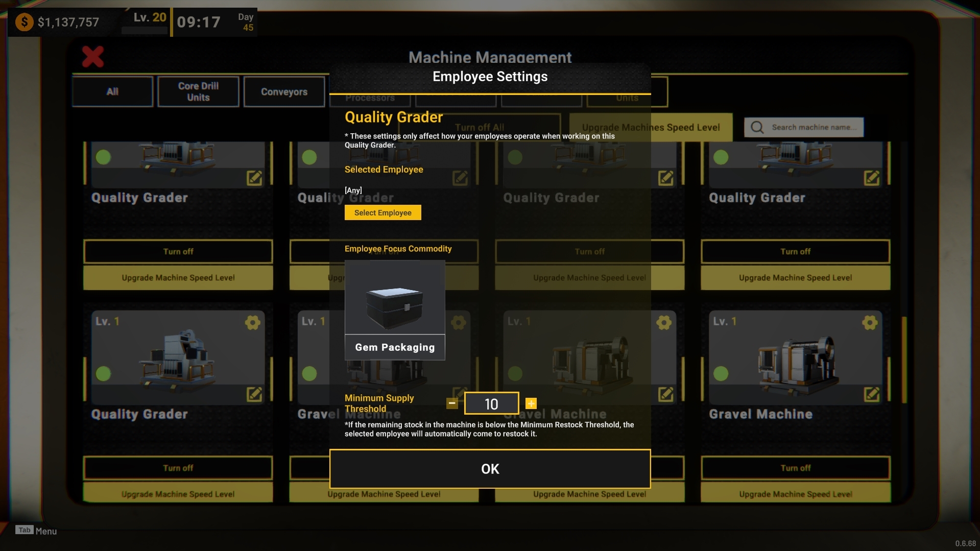Click the dollar coin money icon

(x=24, y=22)
